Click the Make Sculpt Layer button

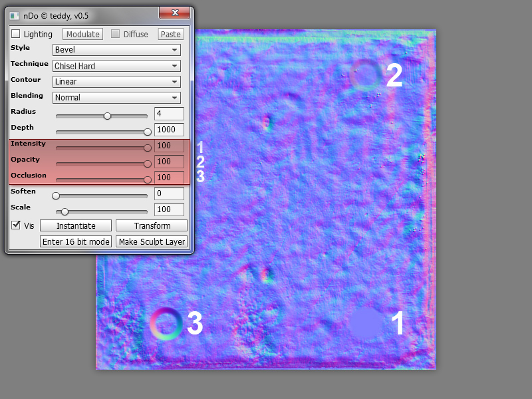click(x=152, y=241)
